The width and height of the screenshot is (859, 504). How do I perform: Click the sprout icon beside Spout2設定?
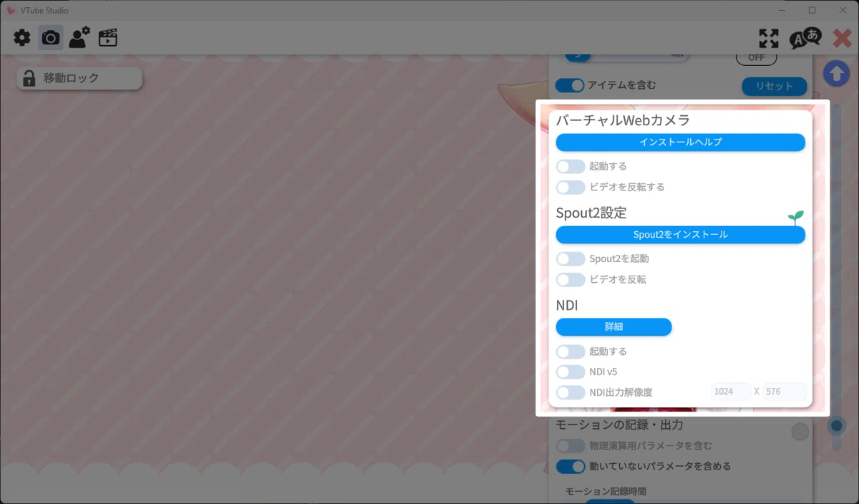pyautogui.click(x=795, y=218)
